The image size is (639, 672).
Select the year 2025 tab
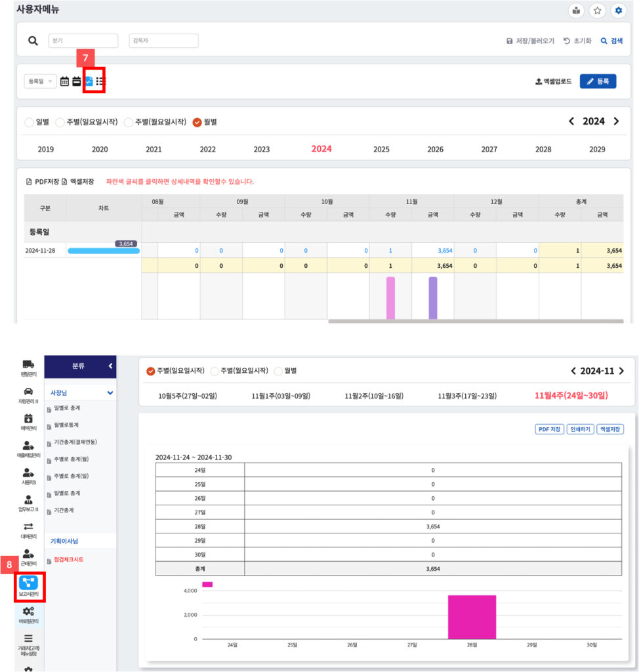[381, 150]
